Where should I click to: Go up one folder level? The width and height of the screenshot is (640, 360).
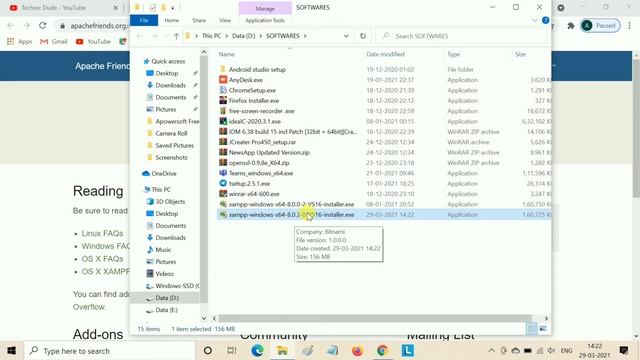[x=176, y=36]
